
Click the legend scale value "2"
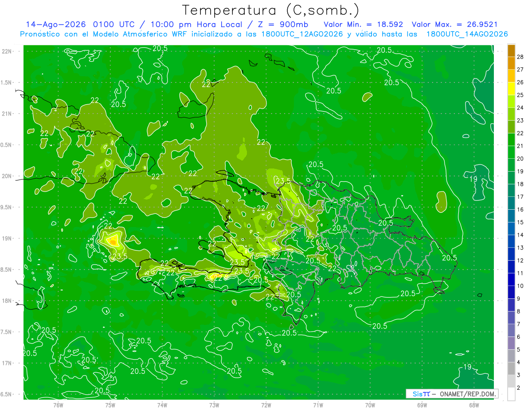520,388
